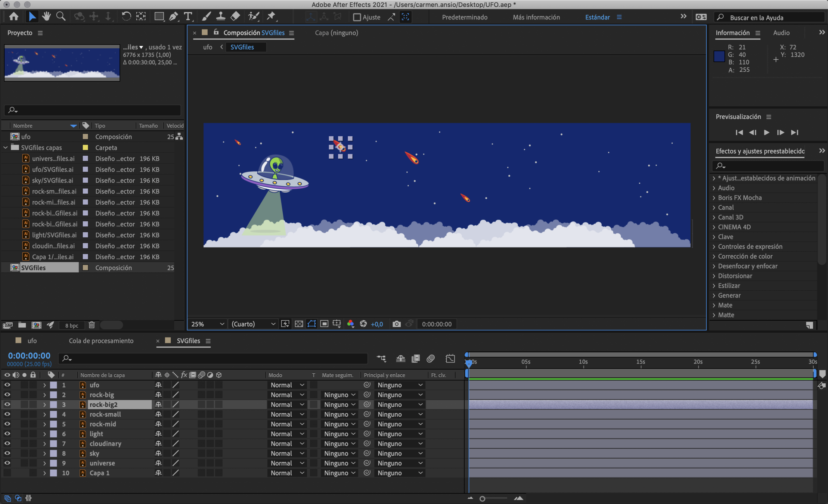Screen dimensions: 828x504
Task: Hide the rock-big2 layer eye
Action: tap(7, 404)
